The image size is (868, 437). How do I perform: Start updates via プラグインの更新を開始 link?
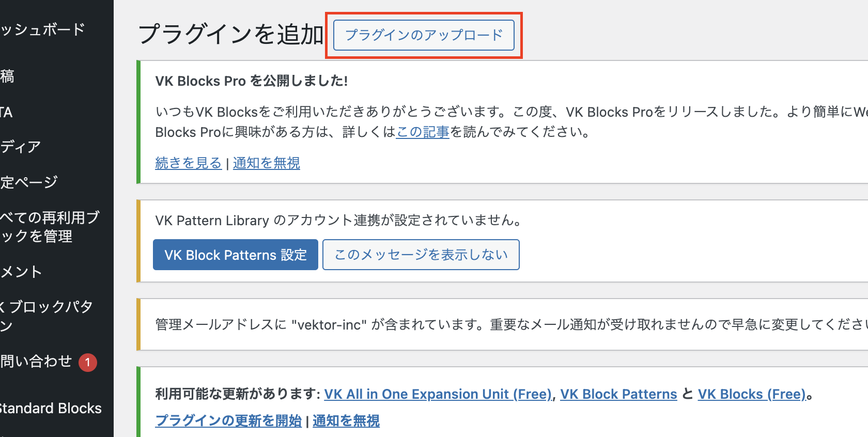(x=228, y=421)
